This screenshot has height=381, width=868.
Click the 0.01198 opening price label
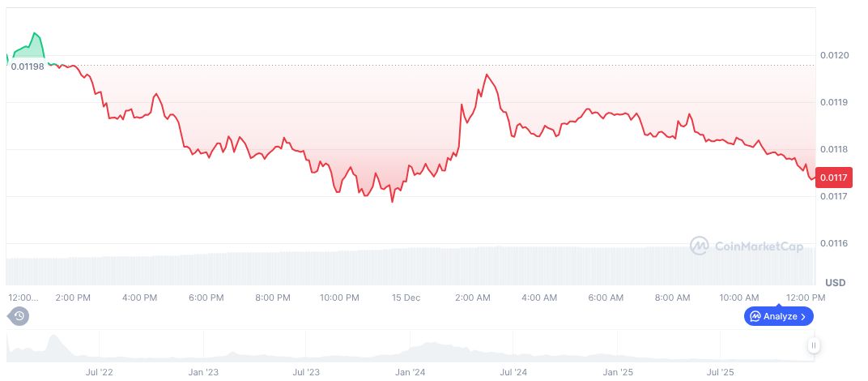click(x=28, y=66)
